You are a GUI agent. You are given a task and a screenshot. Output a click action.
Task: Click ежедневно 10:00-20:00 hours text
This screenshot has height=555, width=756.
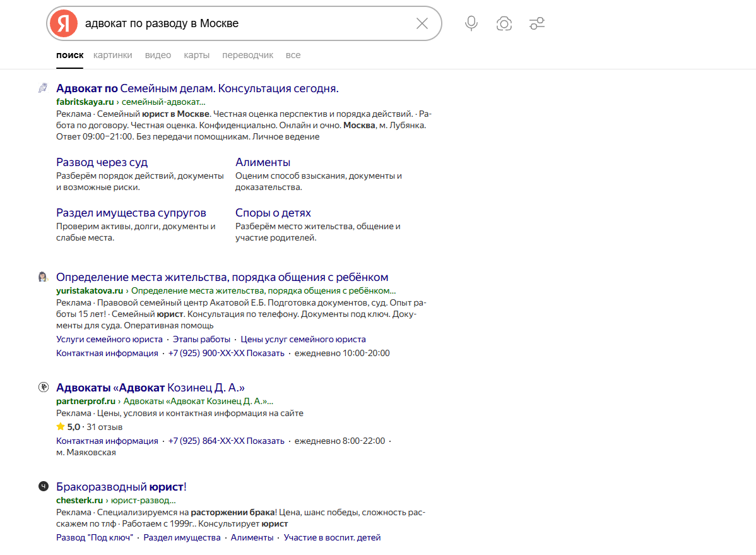point(342,354)
